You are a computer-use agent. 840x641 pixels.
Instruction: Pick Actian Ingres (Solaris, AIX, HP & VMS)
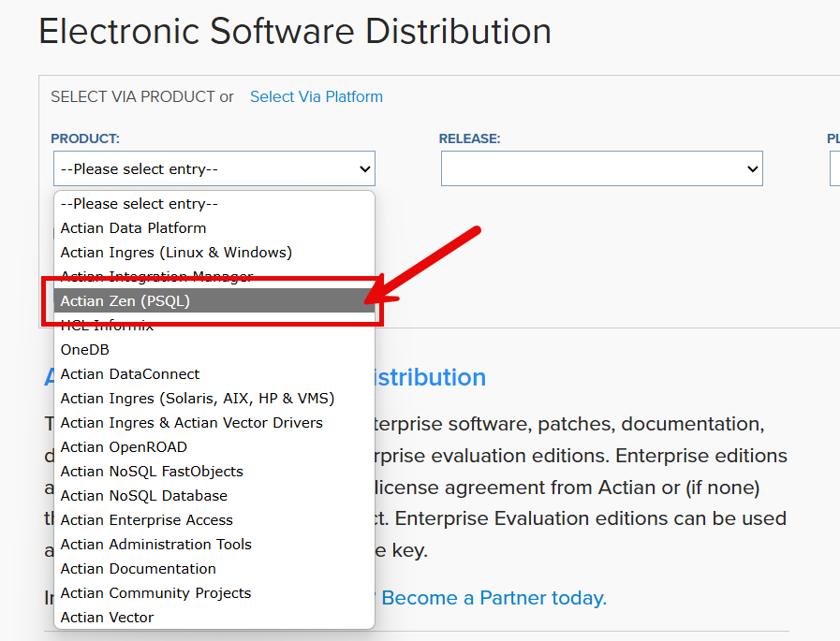214,399
